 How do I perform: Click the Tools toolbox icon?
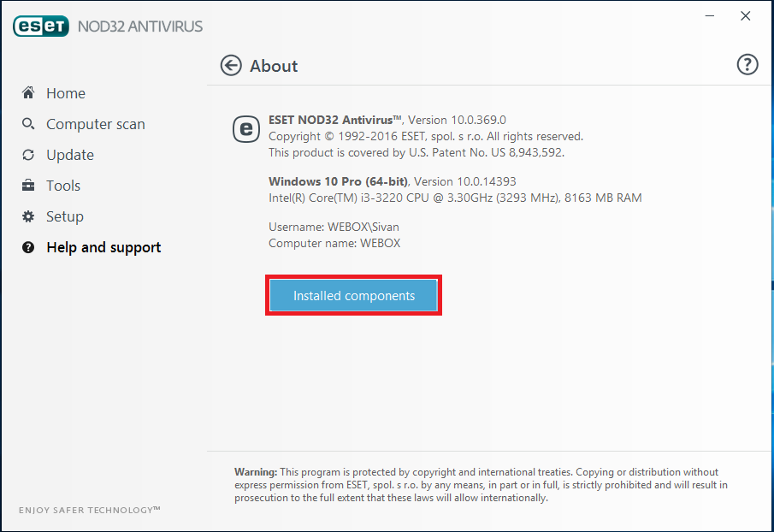click(28, 186)
